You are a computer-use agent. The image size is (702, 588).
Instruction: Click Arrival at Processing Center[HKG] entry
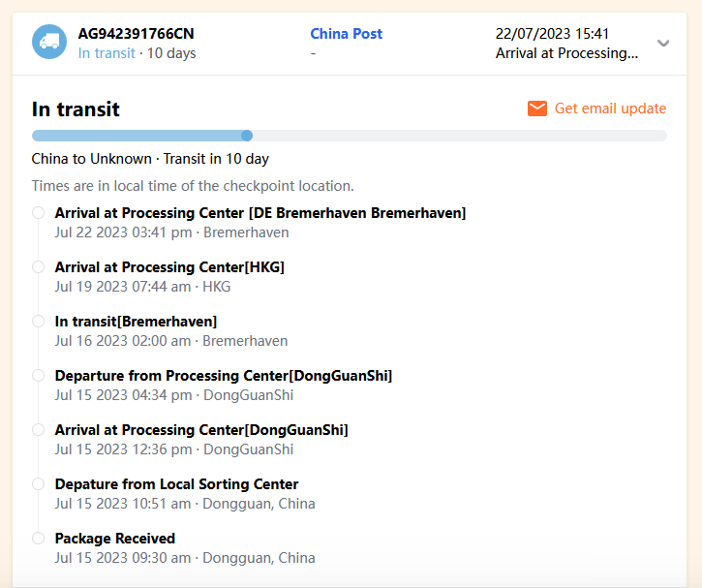[169, 267]
